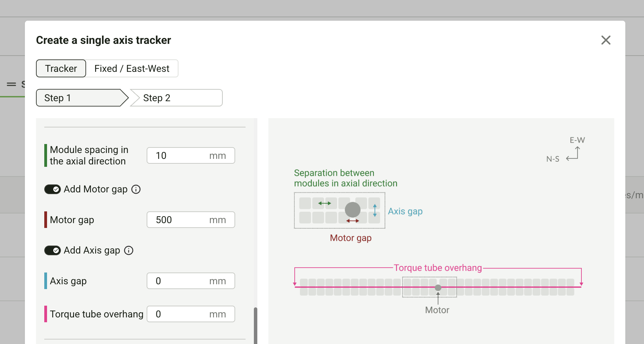This screenshot has height=344, width=644.
Task: Click the settings panel vertical scrollbar
Action: [256, 325]
